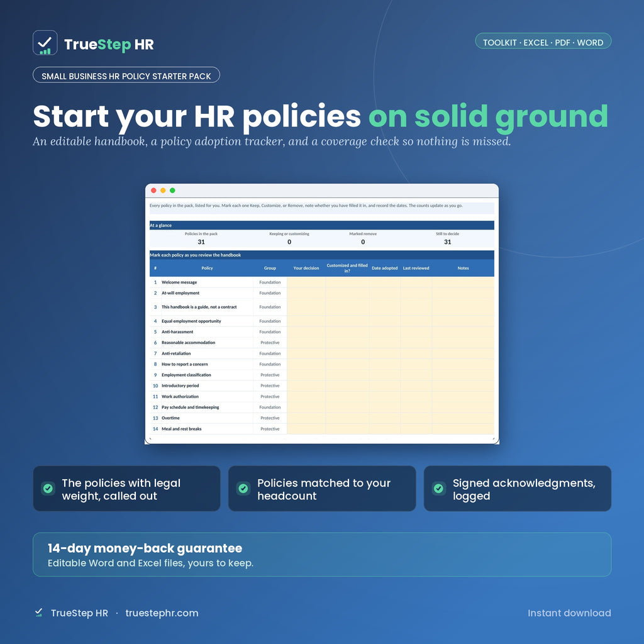The width and height of the screenshot is (644, 644).
Task: Click the 'The policies with legal weight, called out' card
Action: (126, 488)
